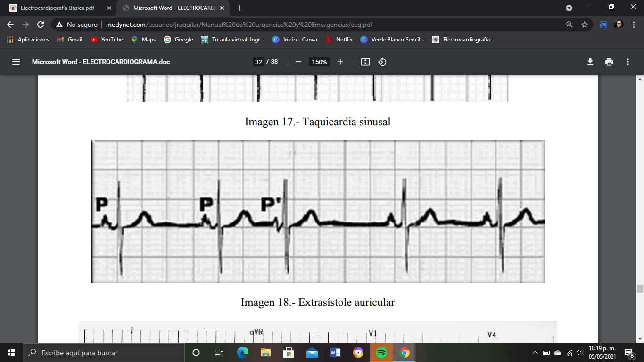Click the Chrome profile avatar
644x362 pixels.
click(620, 24)
